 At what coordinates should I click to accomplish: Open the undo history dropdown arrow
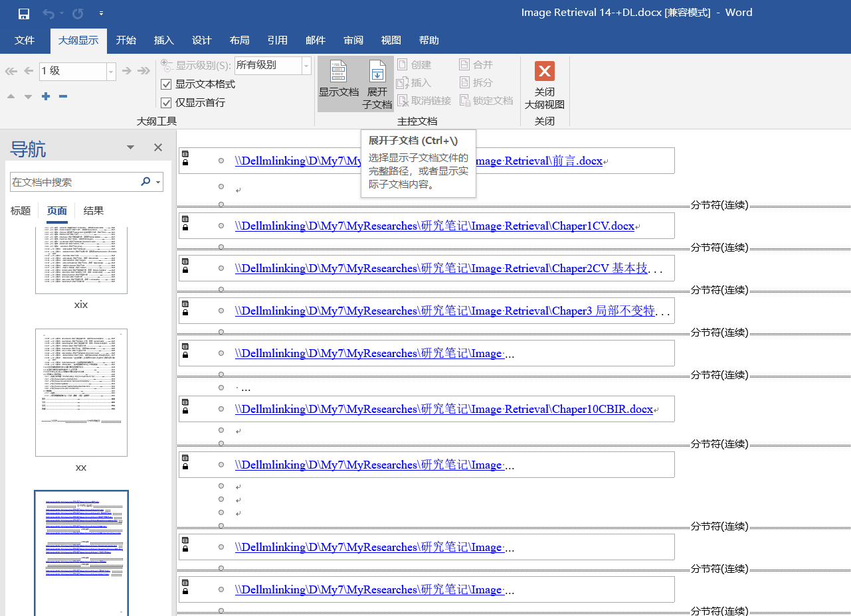pyautogui.click(x=62, y=13)
